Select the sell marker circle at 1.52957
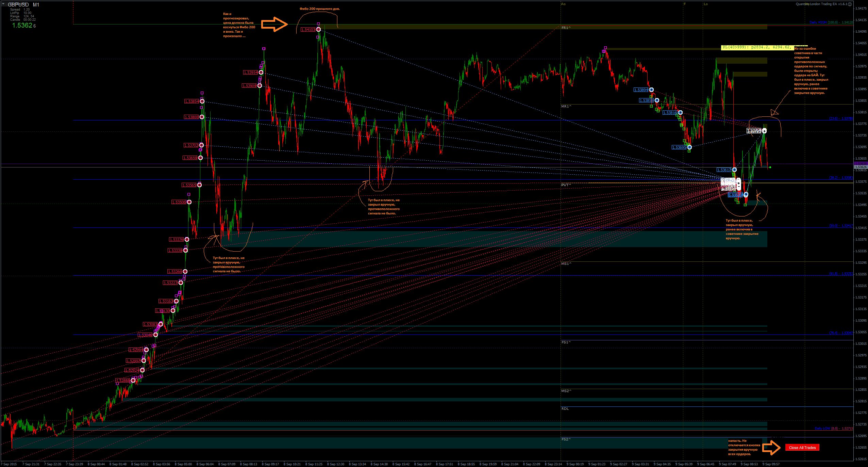Screen dimensions: 868x467 coord(144,361)
